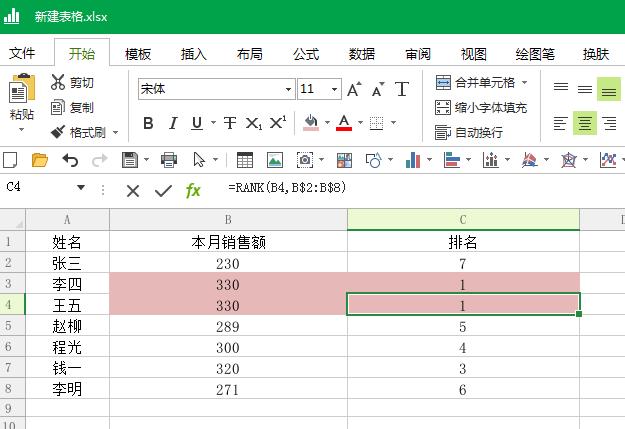
Task: Insert a radar chart
Action: (569, 160)
